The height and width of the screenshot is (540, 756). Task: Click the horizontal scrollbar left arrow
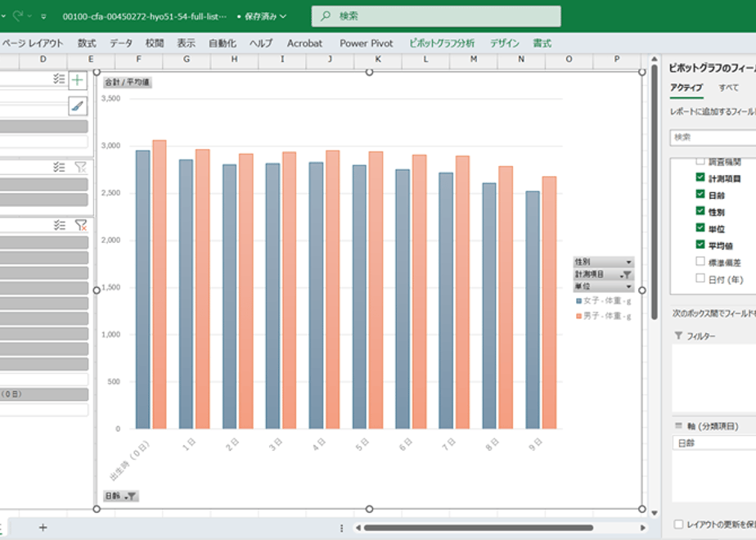click(x=358, y=528)
